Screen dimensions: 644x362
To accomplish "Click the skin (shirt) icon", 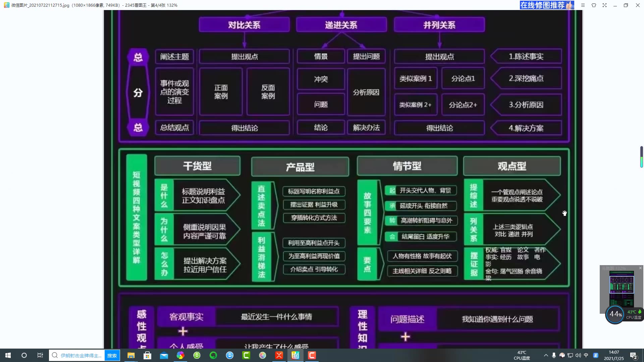I will (x=594, y=5).
